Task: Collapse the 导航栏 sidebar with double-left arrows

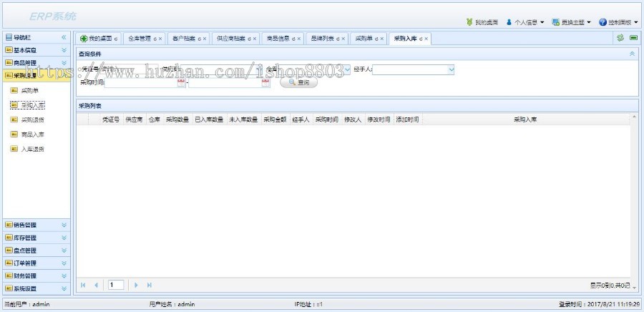Action: [64, 37]
